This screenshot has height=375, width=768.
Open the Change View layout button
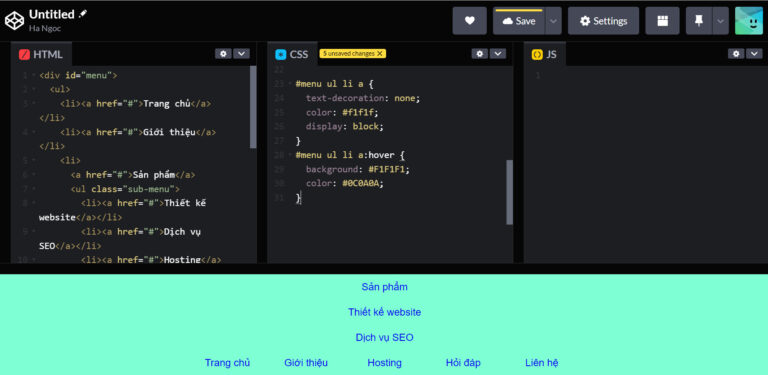coord(662,21)
